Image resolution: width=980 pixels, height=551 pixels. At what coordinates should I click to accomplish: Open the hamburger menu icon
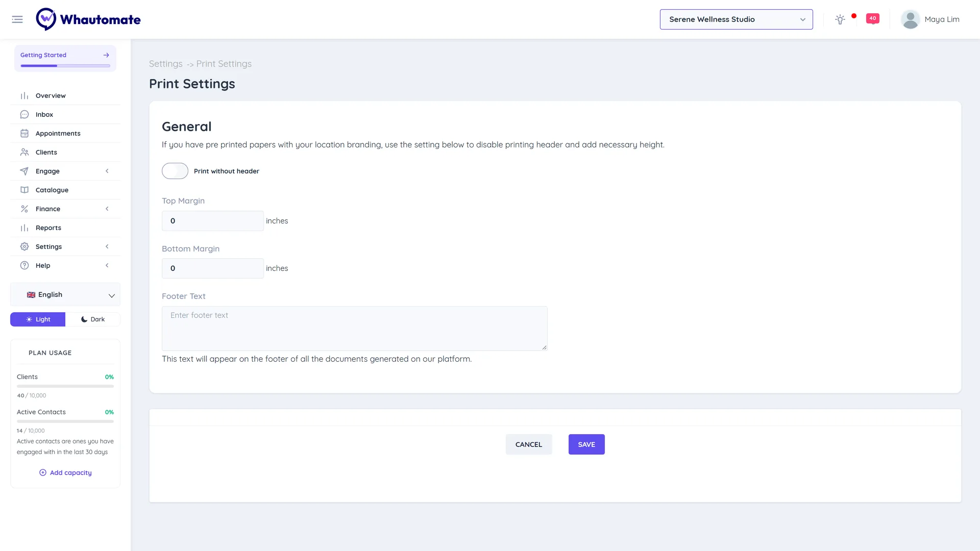tap(17, 19)
